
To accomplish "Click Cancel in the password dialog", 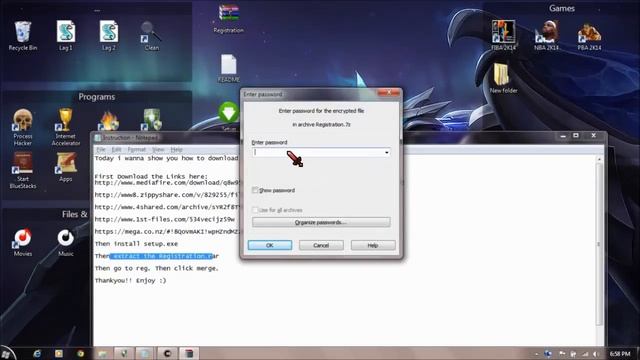I will point(321,245).
